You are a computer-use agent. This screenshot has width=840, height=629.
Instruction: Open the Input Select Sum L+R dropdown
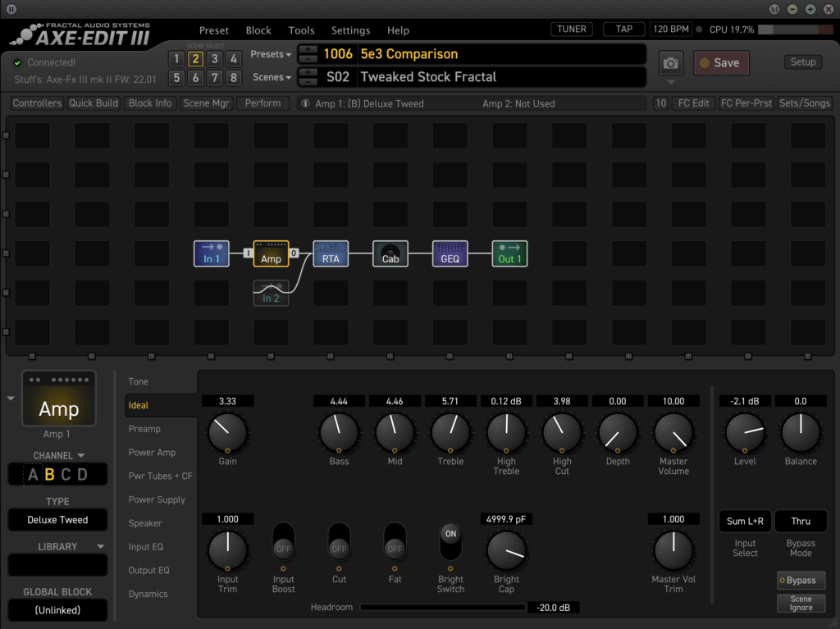[745, 522]
